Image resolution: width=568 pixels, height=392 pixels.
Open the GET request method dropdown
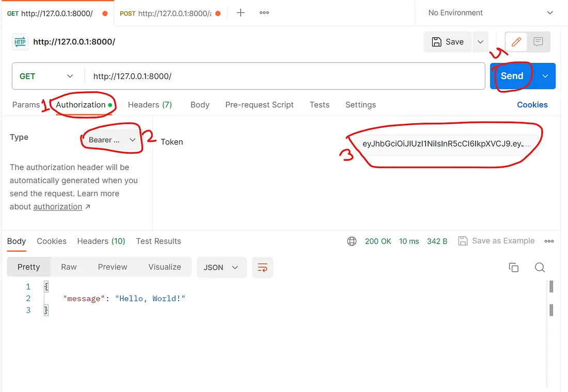(x=46, y=75)
